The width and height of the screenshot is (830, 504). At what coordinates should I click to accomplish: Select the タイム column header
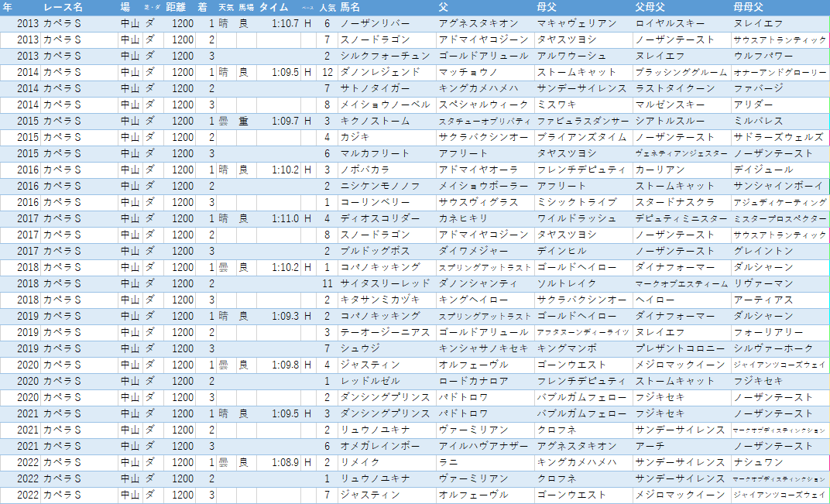(273, 8)
